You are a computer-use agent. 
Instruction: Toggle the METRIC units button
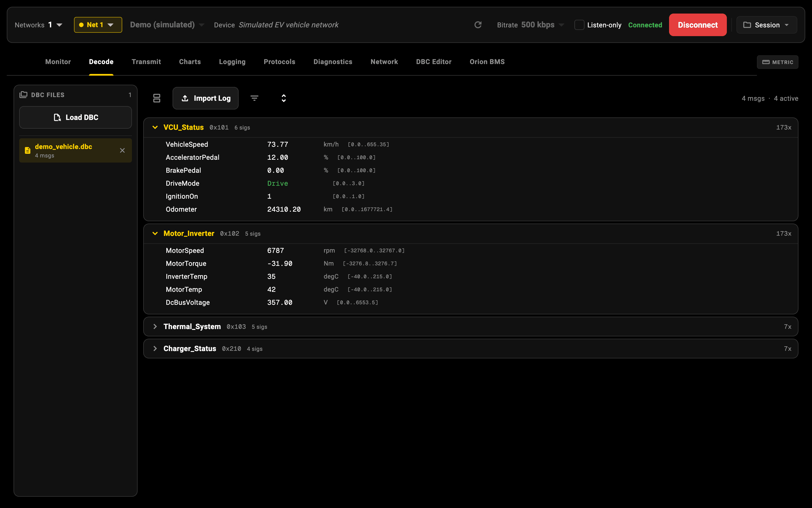pyautogui.click(x=777, y=62)
